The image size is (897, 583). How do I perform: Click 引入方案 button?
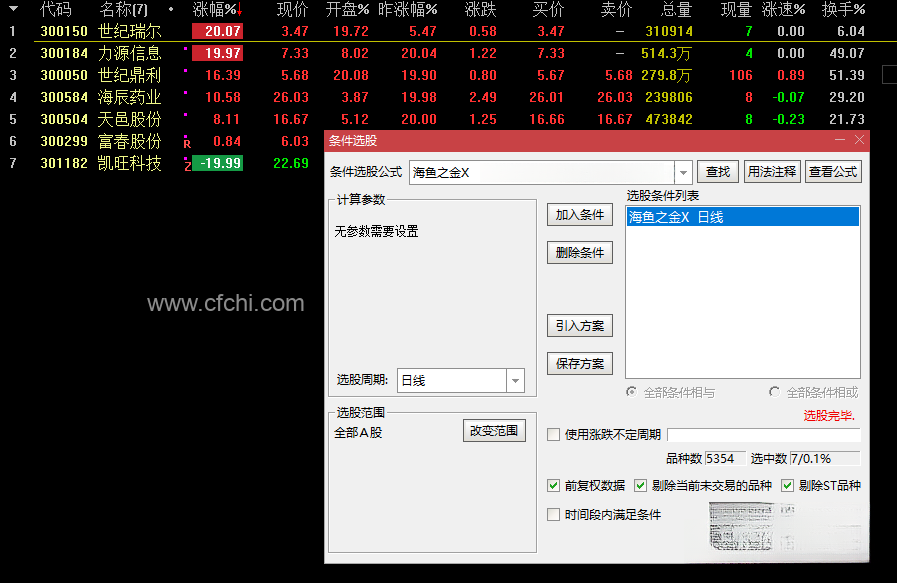(x=580, y=326)
